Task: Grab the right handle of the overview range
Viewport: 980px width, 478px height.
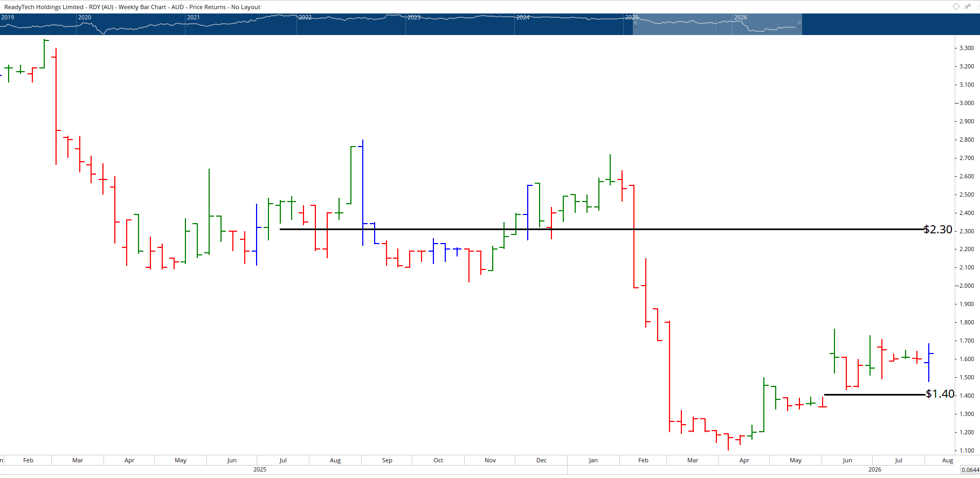Action: (800, 24)
